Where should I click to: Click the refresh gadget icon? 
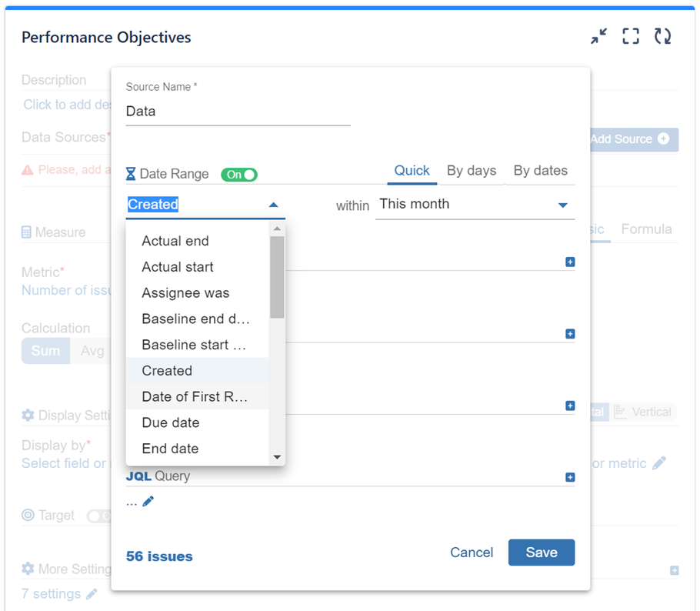pyautogui.click(x=662, y=36)
